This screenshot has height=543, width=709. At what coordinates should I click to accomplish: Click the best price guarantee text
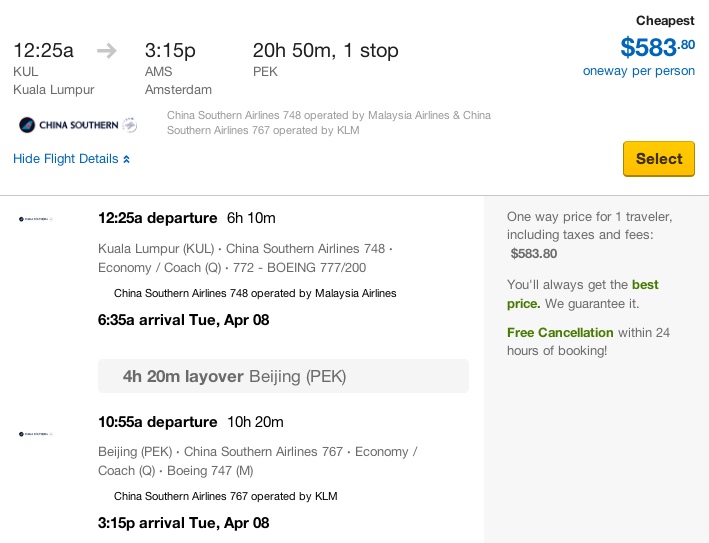582,294
